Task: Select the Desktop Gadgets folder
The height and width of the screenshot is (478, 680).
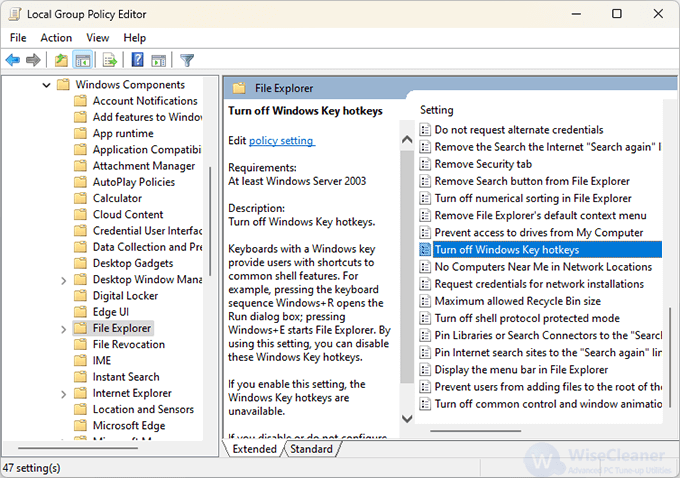Action: (133, 263)
